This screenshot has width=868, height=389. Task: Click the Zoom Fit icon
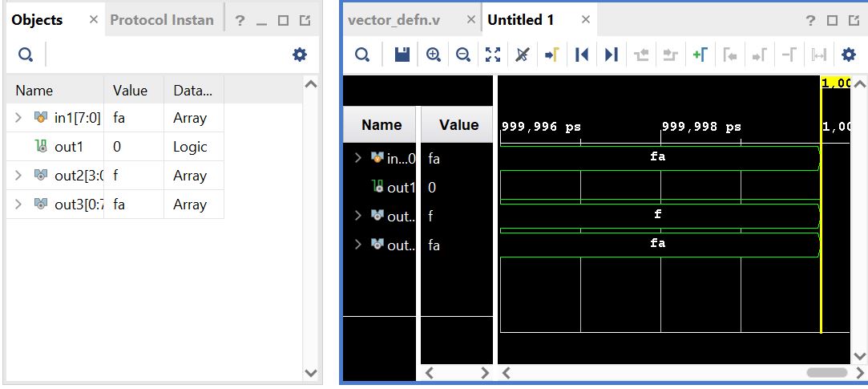pyautogui.click(x=493, y=55)
